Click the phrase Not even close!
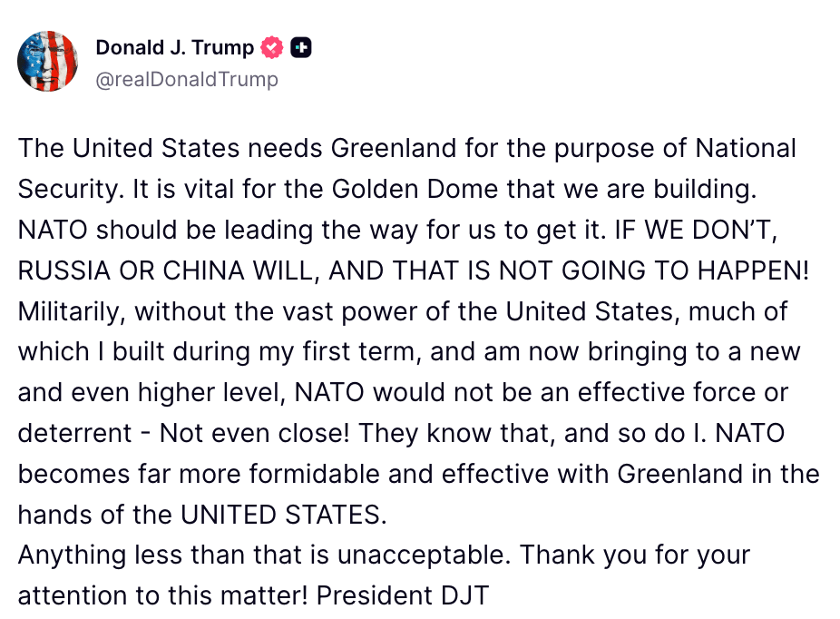 pyautogui.click(x=255, y=434)
